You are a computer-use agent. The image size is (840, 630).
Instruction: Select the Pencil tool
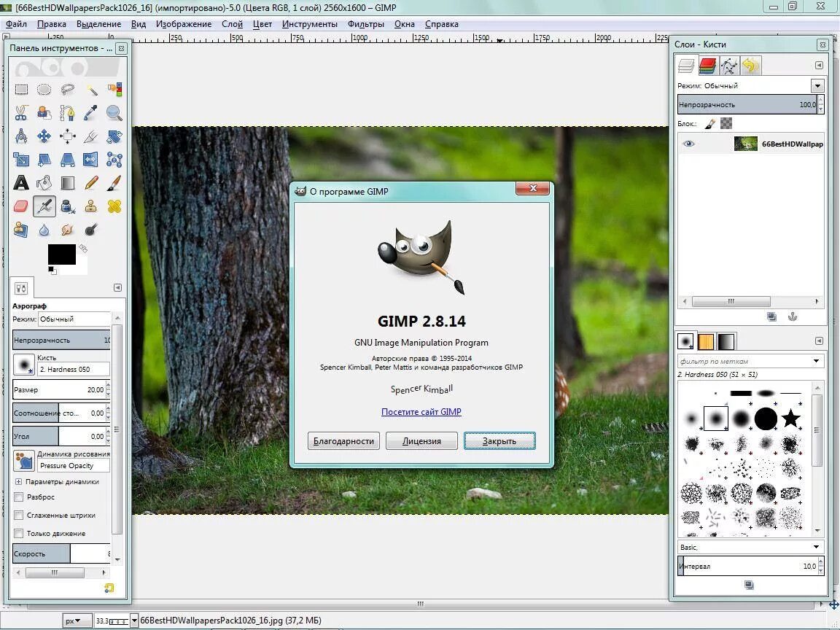pyautogui.click(x=91, y=183)
